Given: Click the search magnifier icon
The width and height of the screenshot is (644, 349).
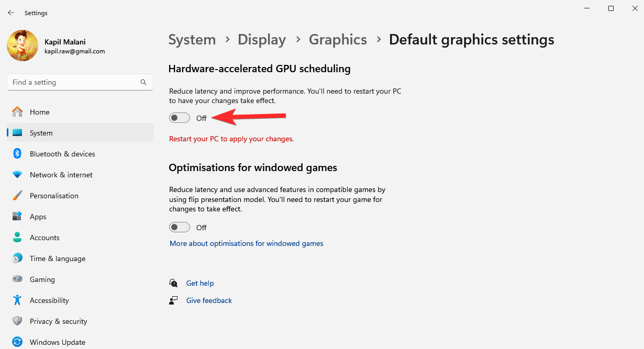Looking at the screenshot, I should point(143,82).
